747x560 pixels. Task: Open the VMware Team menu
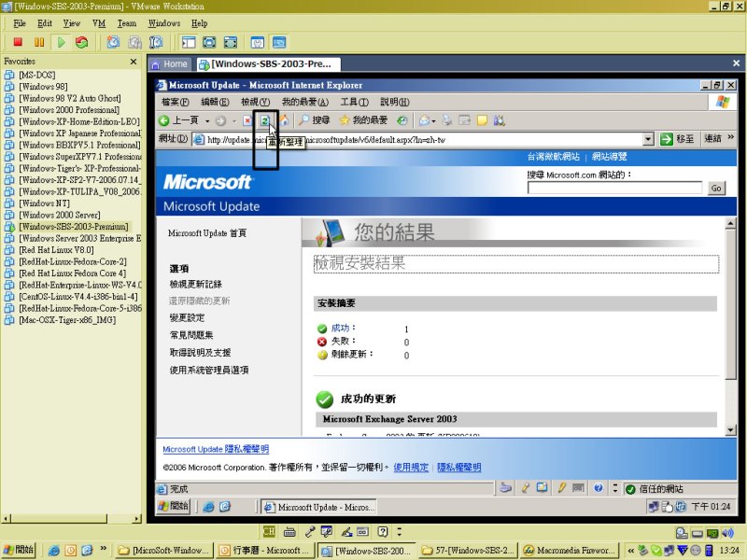(x=127, y=23)
